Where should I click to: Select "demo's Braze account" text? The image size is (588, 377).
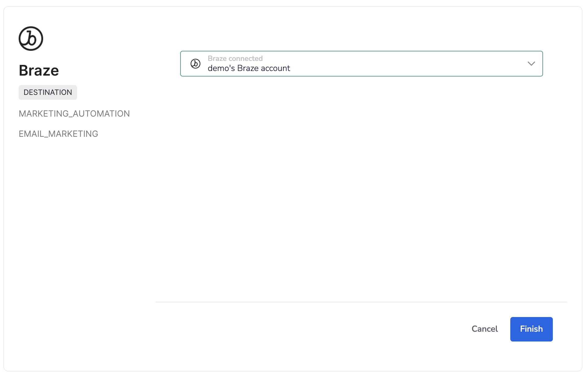[248, 68]
